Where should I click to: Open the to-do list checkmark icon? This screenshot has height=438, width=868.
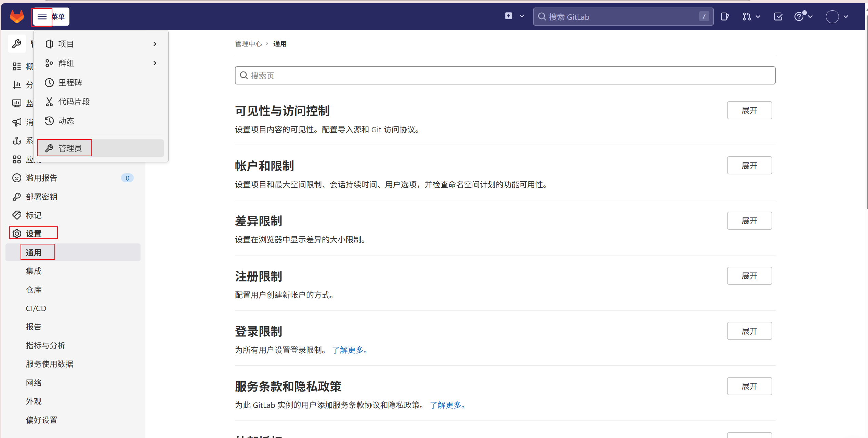[x=778, y=16]
